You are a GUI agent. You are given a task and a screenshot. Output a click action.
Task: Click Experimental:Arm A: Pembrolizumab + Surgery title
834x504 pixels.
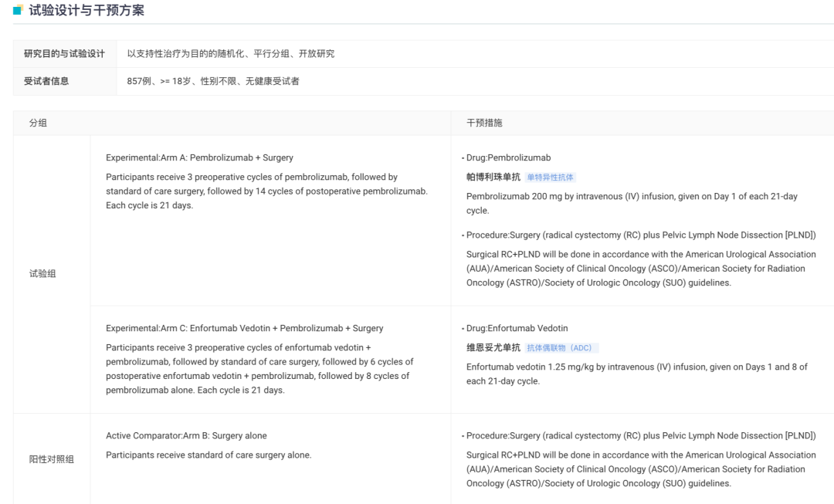pyautogui.click(x=199, y=158)
